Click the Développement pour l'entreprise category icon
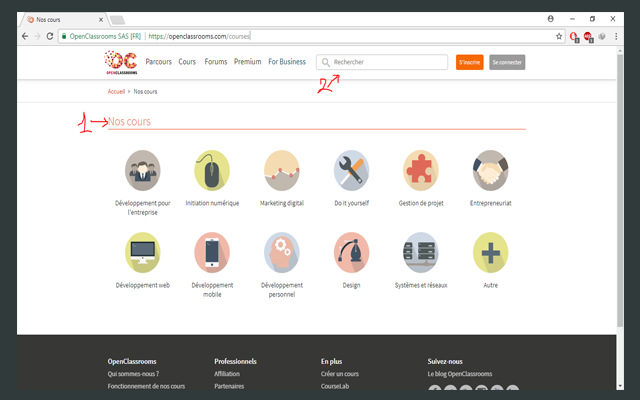Viewport: 640px width, 400px height. [x=142, y=169]
